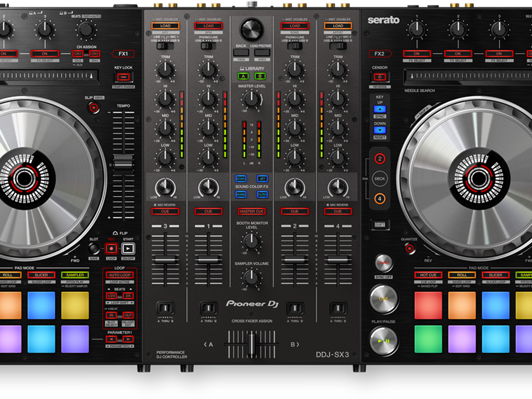Select deck 2 button

coord(379,159)
